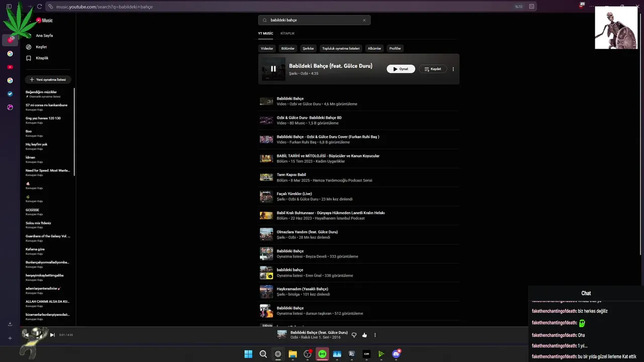Clear the search box with X
Viewport: 644px width, 362px height.
(364, 20)
